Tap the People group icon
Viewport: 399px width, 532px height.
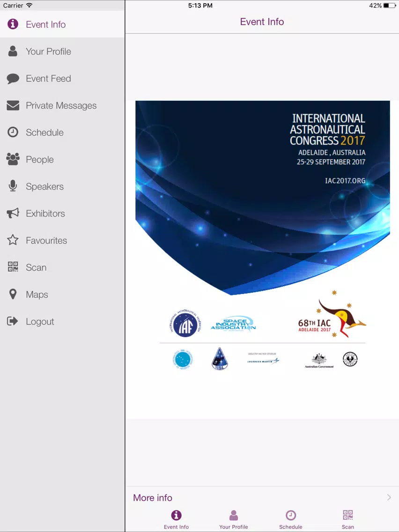tap(13, 160)
